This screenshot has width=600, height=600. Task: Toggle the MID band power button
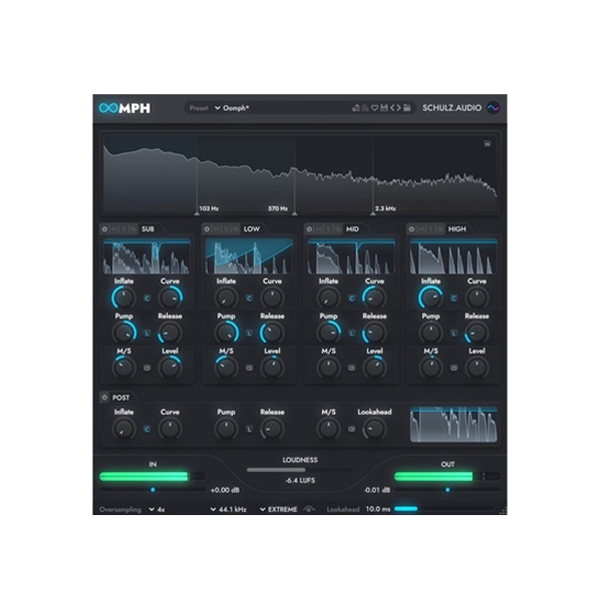click(x=309, y=229)
